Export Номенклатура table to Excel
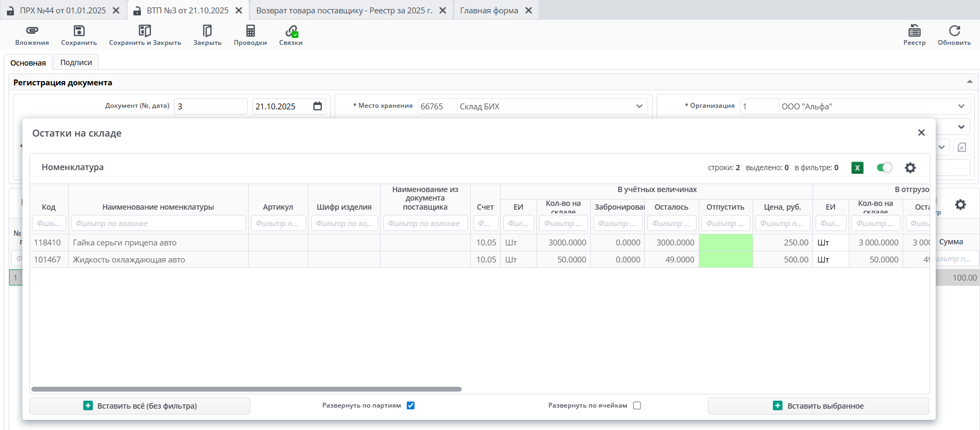Image resolution: width=980 pixels, height=430 pixels. click(857, 168)
